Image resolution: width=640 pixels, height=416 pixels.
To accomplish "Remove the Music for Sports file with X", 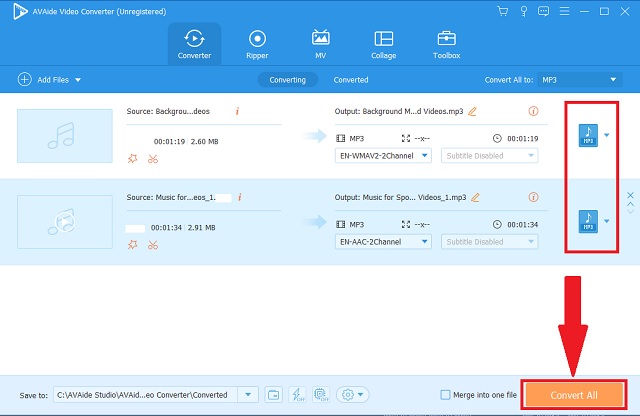I will tap(631, 195).
